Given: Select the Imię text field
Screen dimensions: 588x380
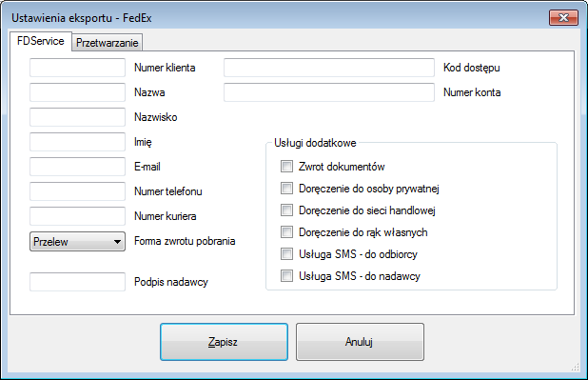Looking at the screenshot, I should [77, 142].
